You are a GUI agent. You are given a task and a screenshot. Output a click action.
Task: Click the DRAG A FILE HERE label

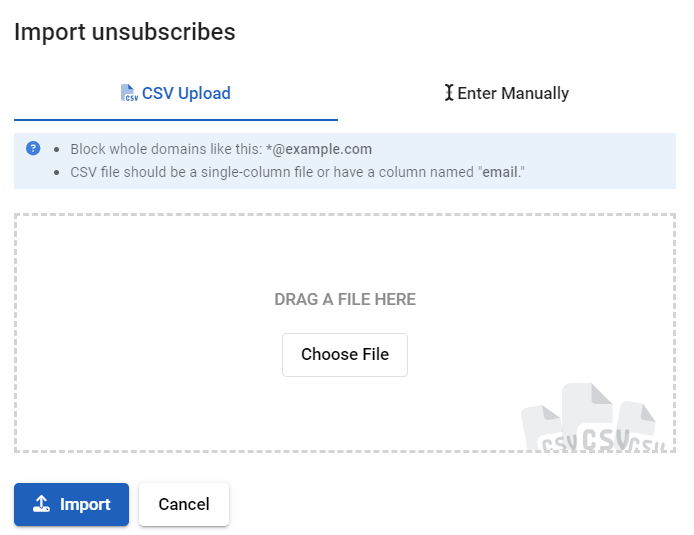[345, 299]
